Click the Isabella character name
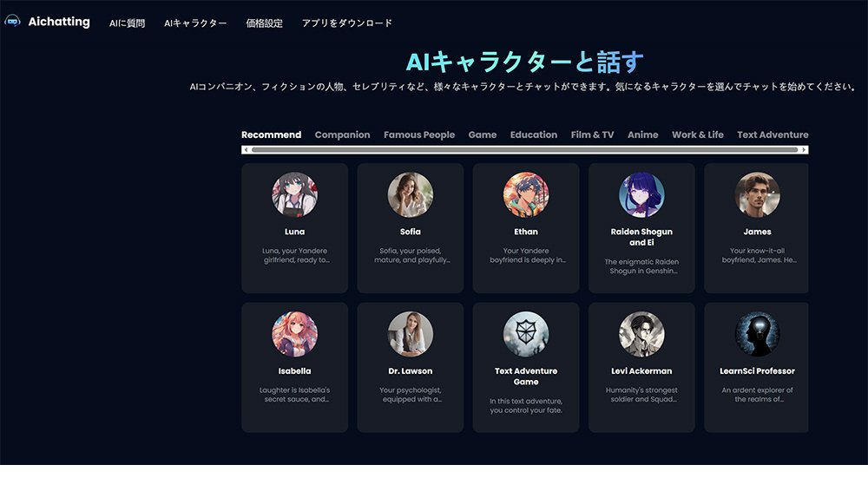This screenshot has width=868, height=491. pyautogui.click(x=294, y=371)
